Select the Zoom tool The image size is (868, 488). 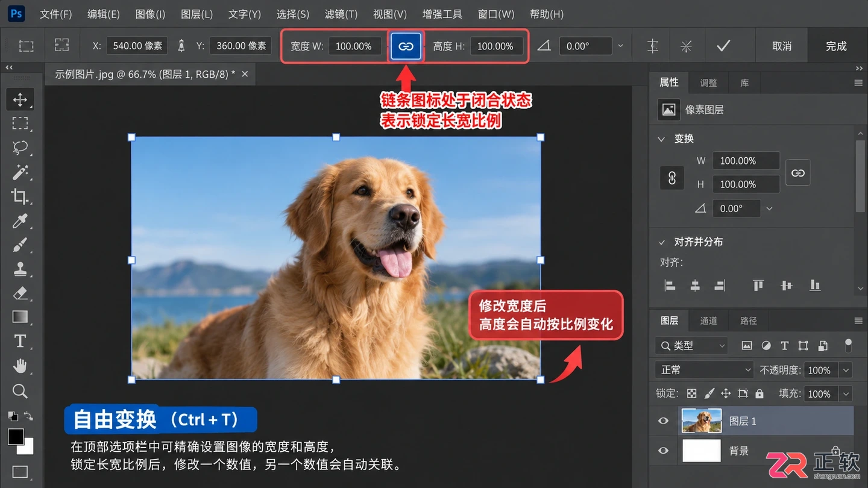click(20, 391)
